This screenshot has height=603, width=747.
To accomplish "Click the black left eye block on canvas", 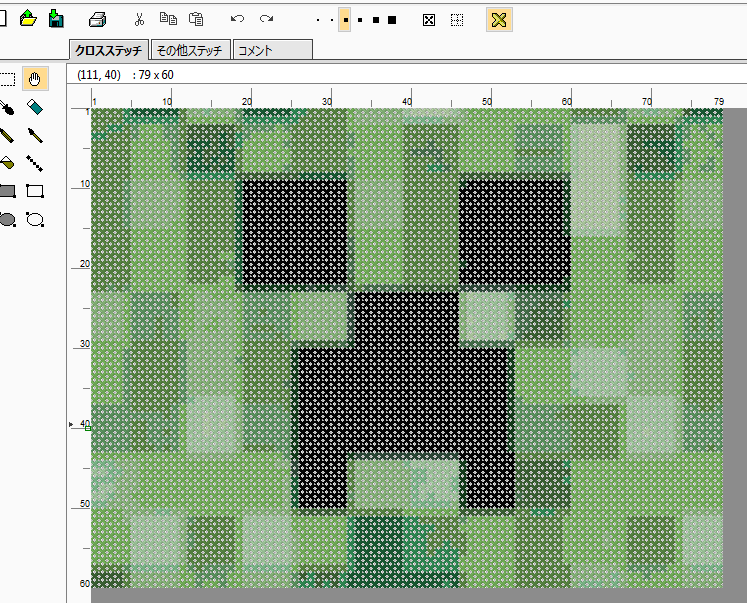I will coord(295,231).
